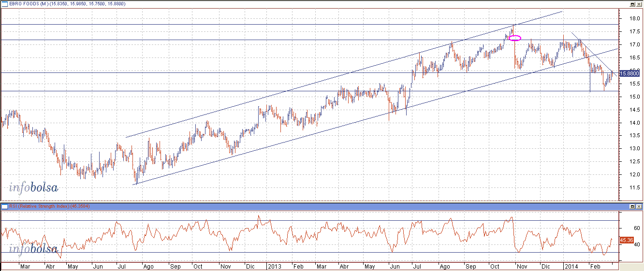The image size is (644, 271).
Task: Click the 2013 year label on time axis
Action: (x=275, y=266)
